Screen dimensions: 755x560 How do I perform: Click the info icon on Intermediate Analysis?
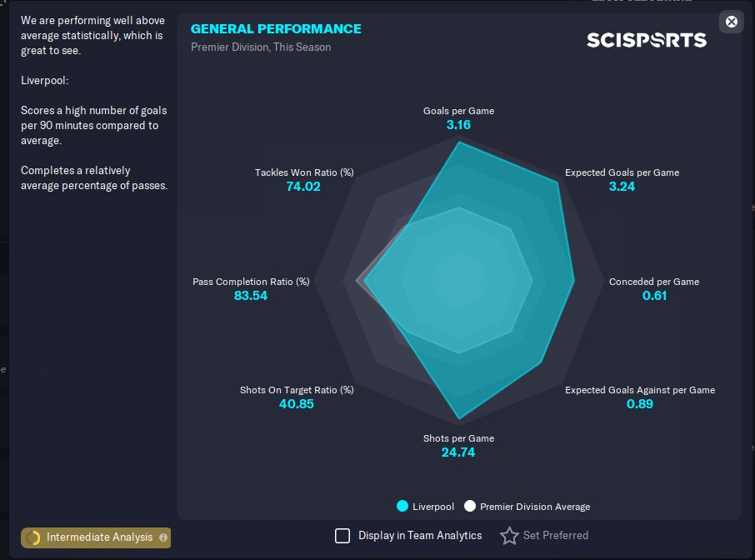[x=163, y=537]
